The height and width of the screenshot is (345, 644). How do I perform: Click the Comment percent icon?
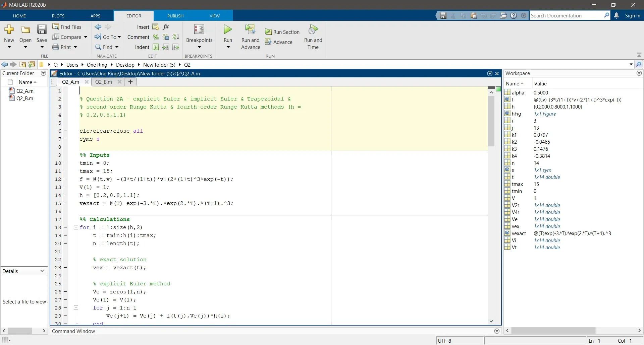[x=156, y=37]
